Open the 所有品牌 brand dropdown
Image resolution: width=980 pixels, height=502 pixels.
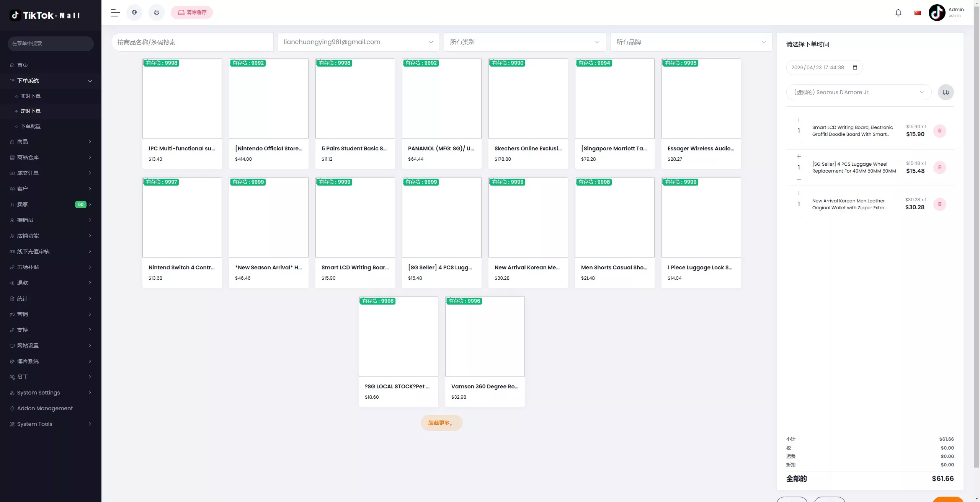click(x=691, y=42)
